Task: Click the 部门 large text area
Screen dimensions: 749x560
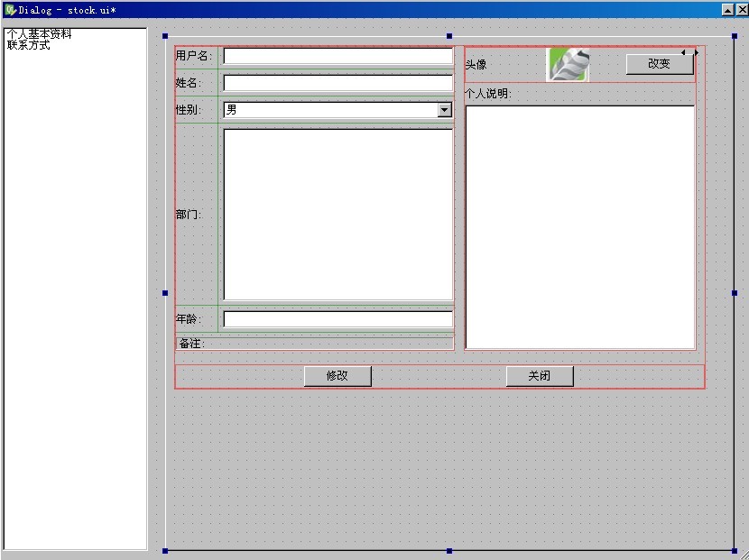Action: tap(338, 215)
